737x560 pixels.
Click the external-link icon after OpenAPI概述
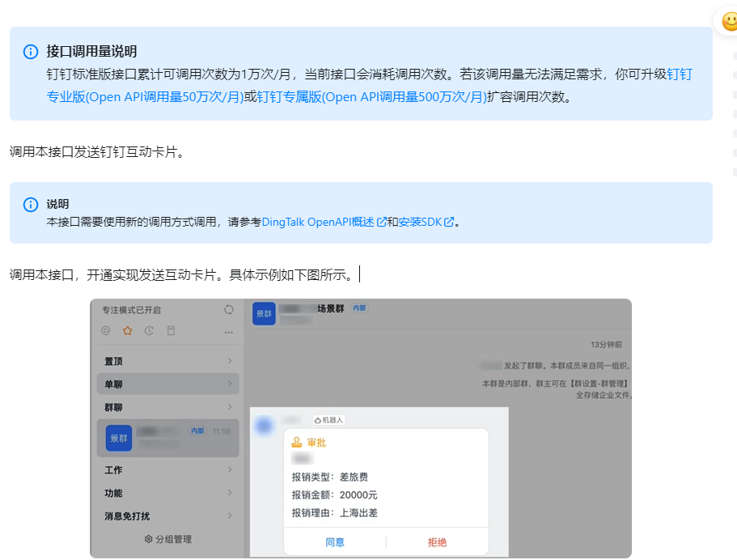(381, 222)
